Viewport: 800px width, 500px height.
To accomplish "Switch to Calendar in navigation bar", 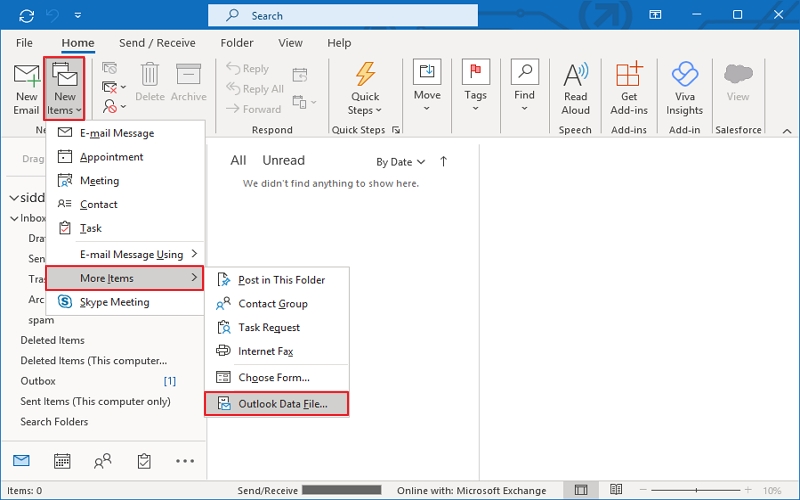I will click(x=62, y=461).
